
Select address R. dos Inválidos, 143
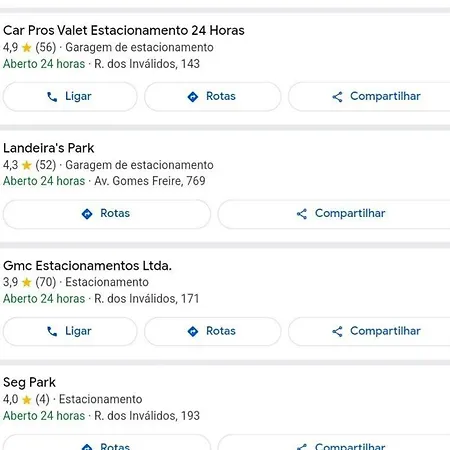[x=147, y=64]
